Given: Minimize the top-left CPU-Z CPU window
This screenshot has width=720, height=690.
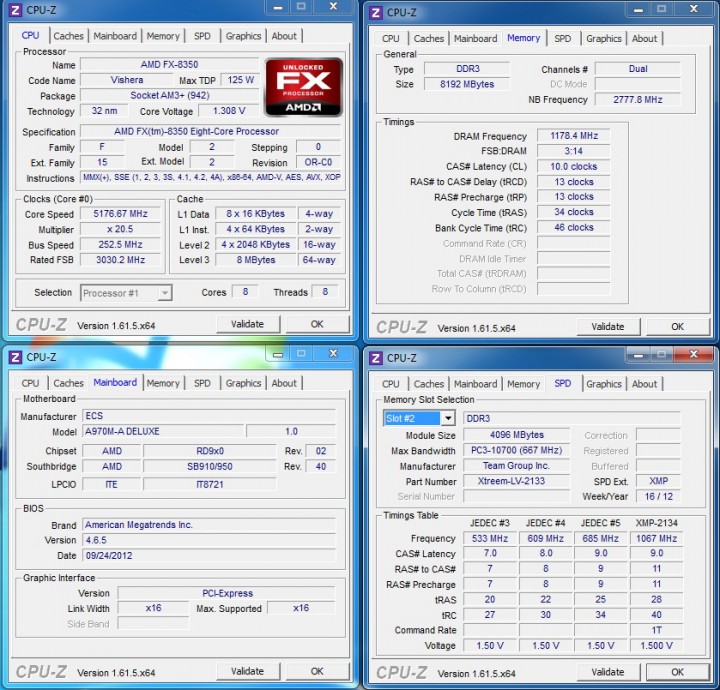Looking at the screenshot, I should (278, 7).
